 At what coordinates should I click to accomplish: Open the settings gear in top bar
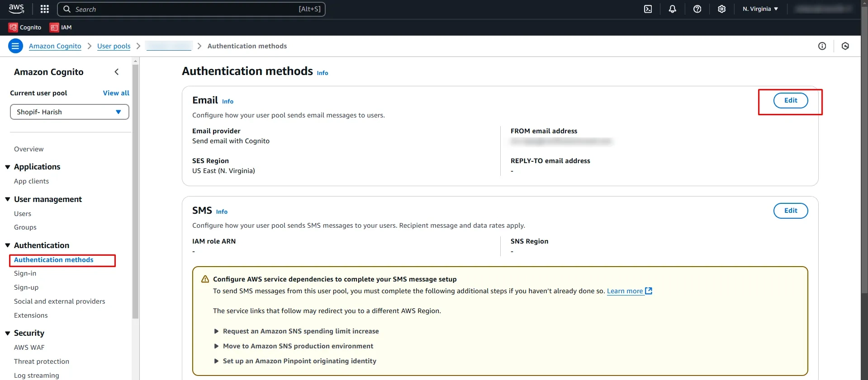tap(721, 9)
